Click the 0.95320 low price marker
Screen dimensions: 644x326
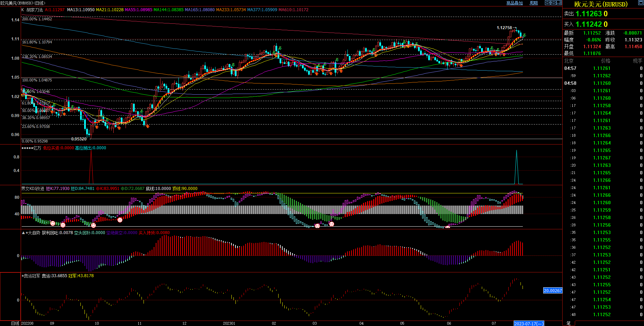click(79, 139)
